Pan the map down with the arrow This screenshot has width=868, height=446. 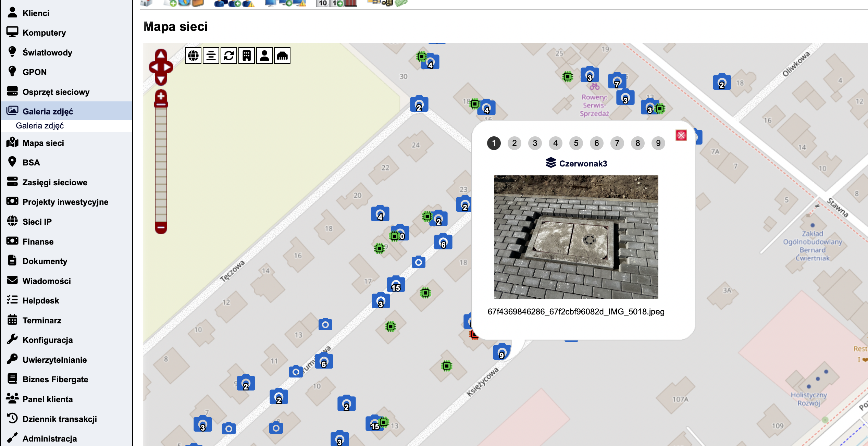pyautogui.click(x=161, y=79)
